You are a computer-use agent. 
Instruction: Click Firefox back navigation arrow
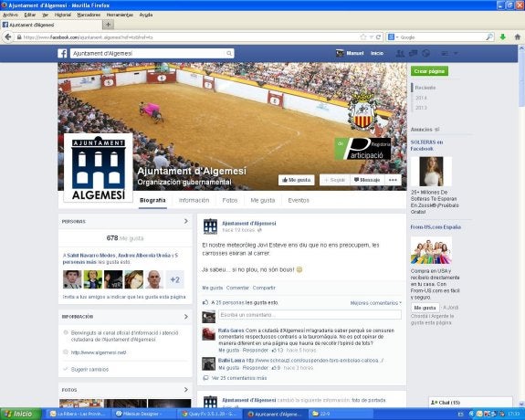point(7,37)
